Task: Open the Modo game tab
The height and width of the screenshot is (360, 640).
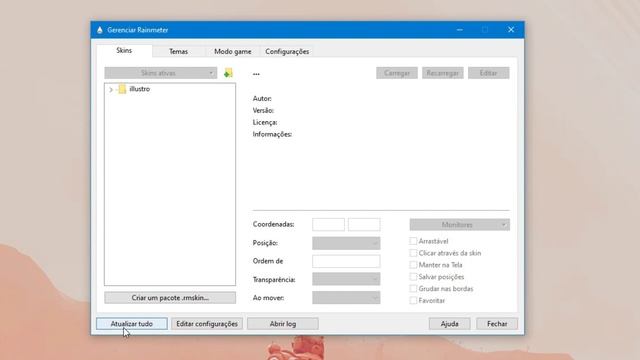Action: coord(233,51)
